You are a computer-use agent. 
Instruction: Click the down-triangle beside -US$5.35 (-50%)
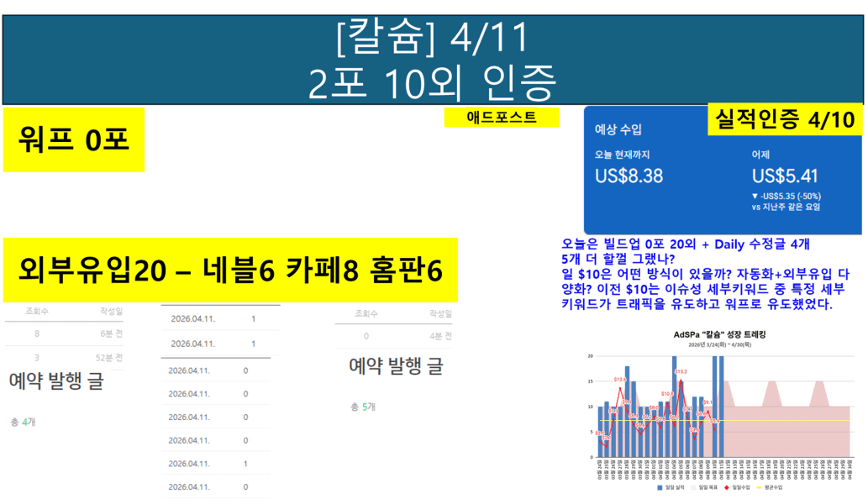755,196
